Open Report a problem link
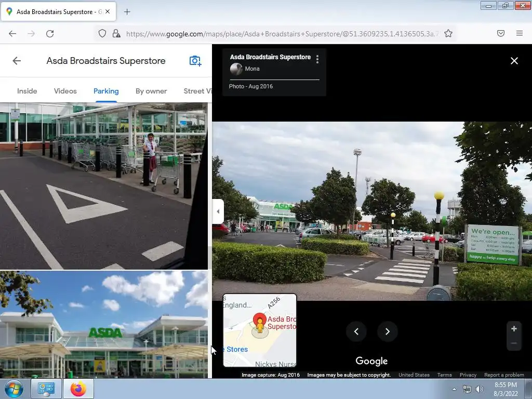 tap(504, 375)
